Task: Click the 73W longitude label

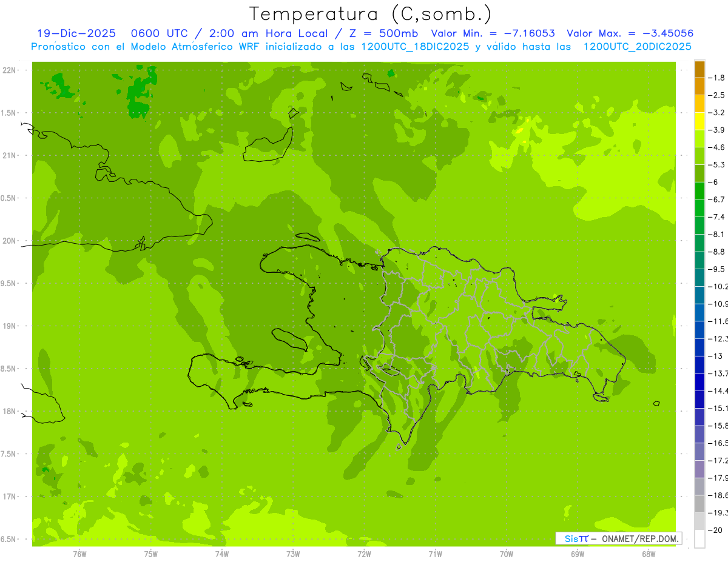Action: click(x=293, y=554)
